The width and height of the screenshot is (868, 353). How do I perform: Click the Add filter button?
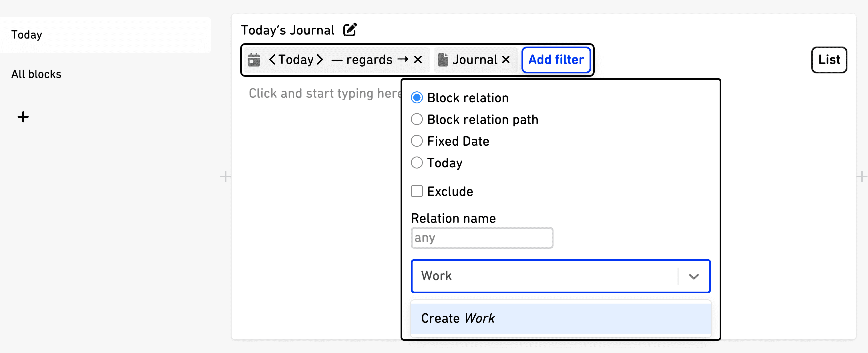[x=556, y=60]
